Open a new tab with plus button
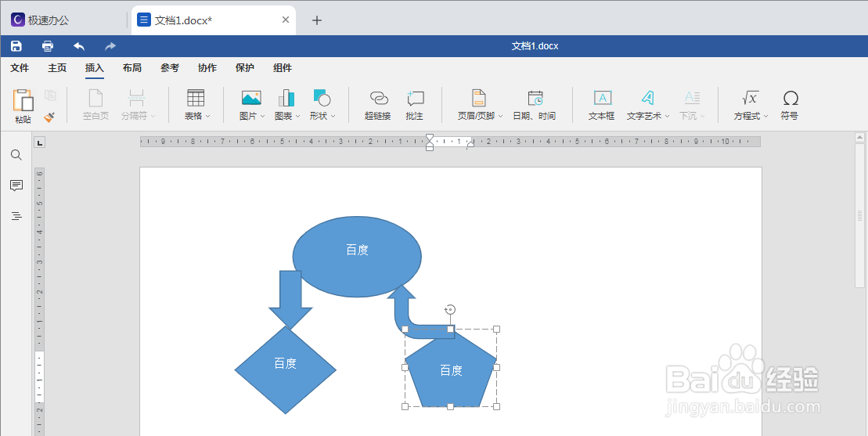This screenshot has width=868, height=436. coord(317,20)
